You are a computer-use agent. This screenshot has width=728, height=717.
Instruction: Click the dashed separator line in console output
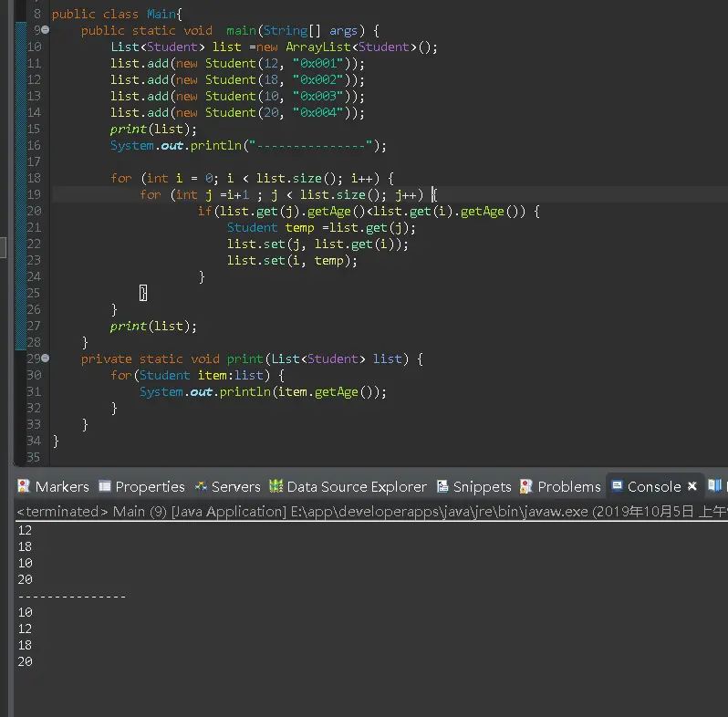click(72, 596)
